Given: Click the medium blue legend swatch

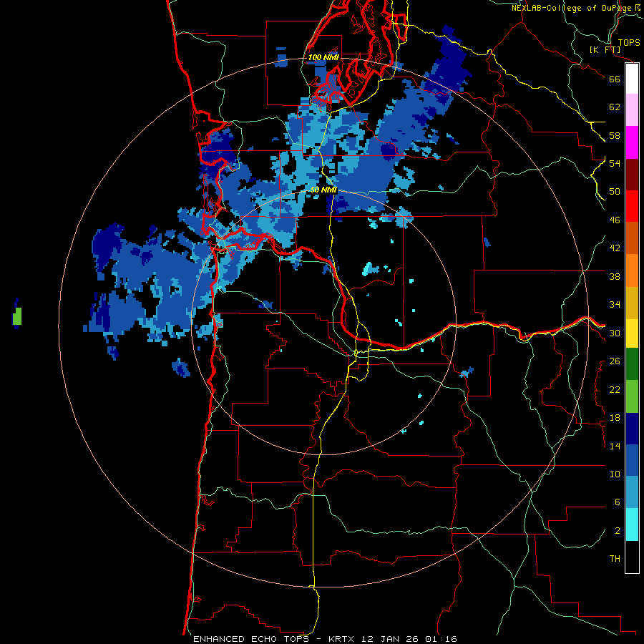Looking at the screenshot, I should coord(632,461).
